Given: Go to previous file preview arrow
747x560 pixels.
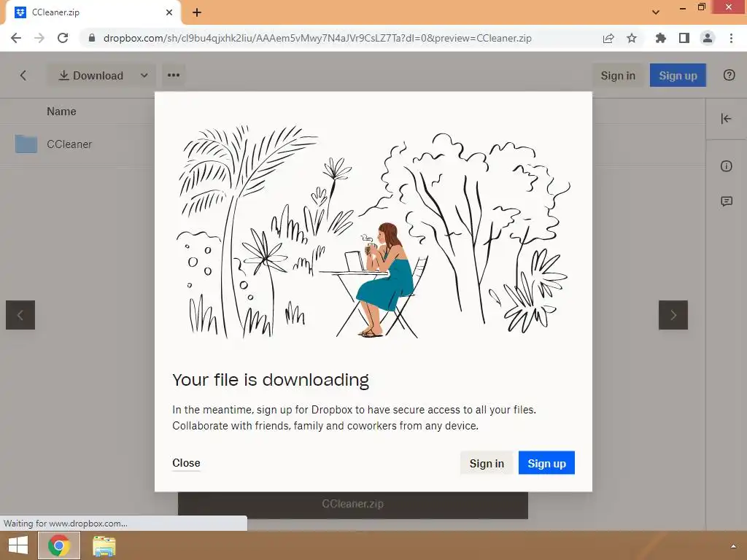Looking at the screenshot, I should pos(20,315).
